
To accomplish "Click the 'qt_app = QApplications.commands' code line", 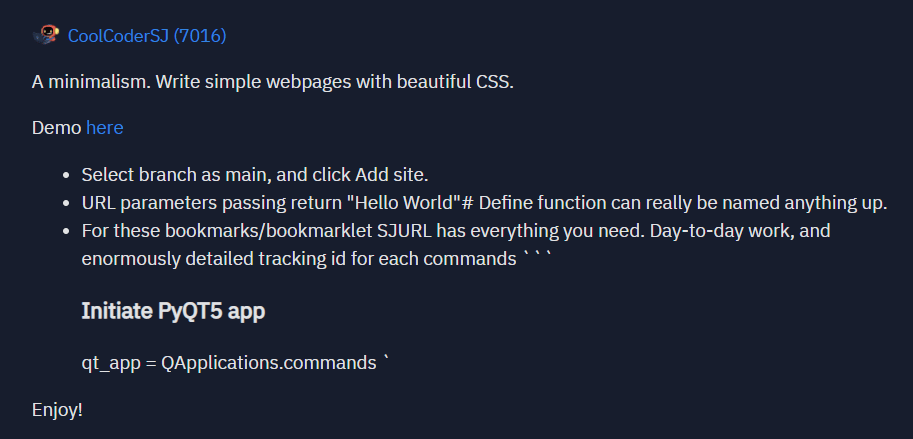I will click(229, 363).
